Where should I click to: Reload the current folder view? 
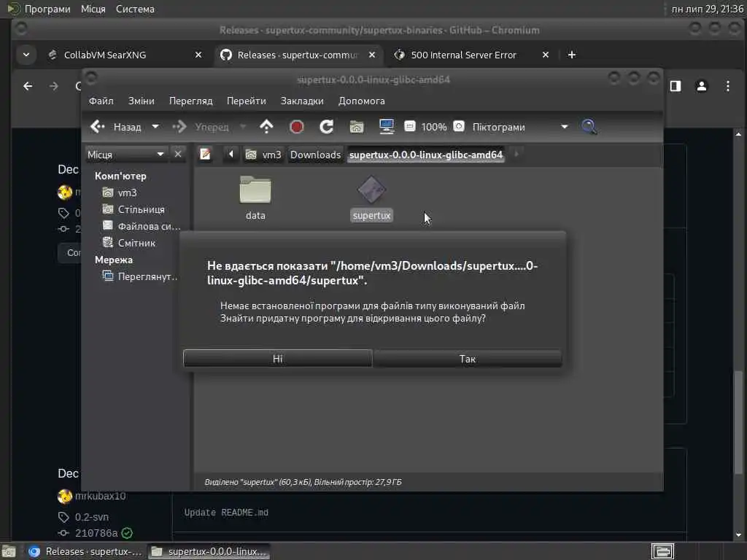tap(326, 127)
